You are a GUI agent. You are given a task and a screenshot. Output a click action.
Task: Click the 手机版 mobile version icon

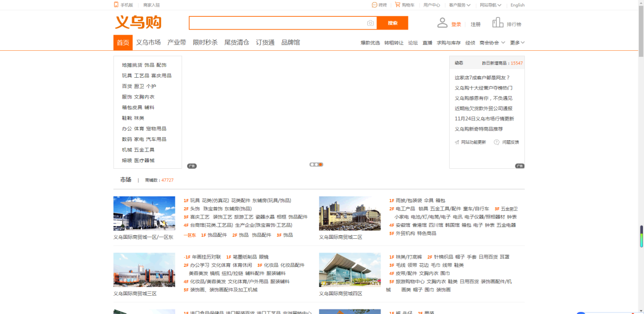tap(115, 5)
